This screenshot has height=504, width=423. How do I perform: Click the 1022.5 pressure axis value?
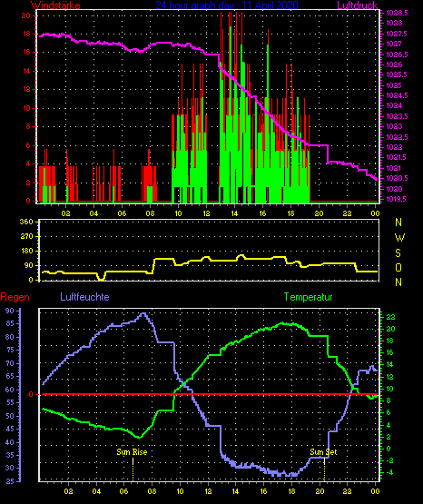397,137
